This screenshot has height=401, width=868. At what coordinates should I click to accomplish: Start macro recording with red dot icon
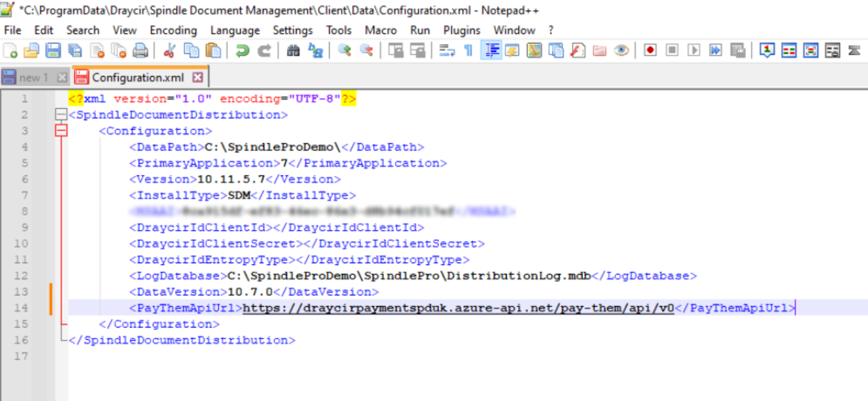click(x=650, y=50)
